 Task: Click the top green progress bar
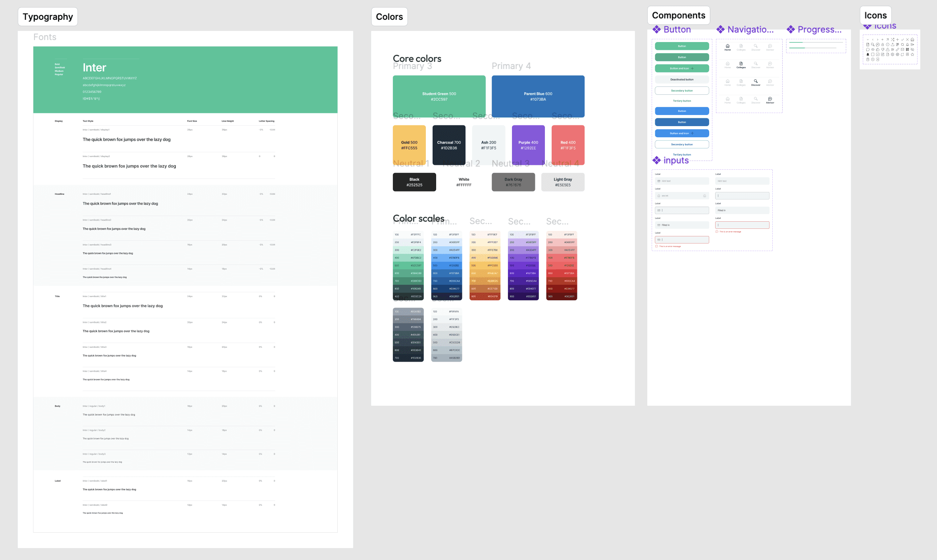pos(796,42)
